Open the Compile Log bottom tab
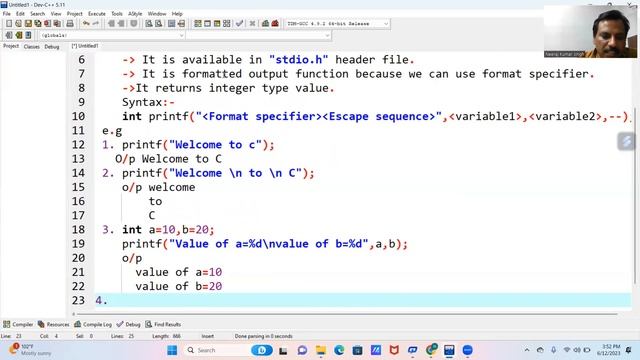The width and height of the screenshot is (640, 360). click(93, 324)
